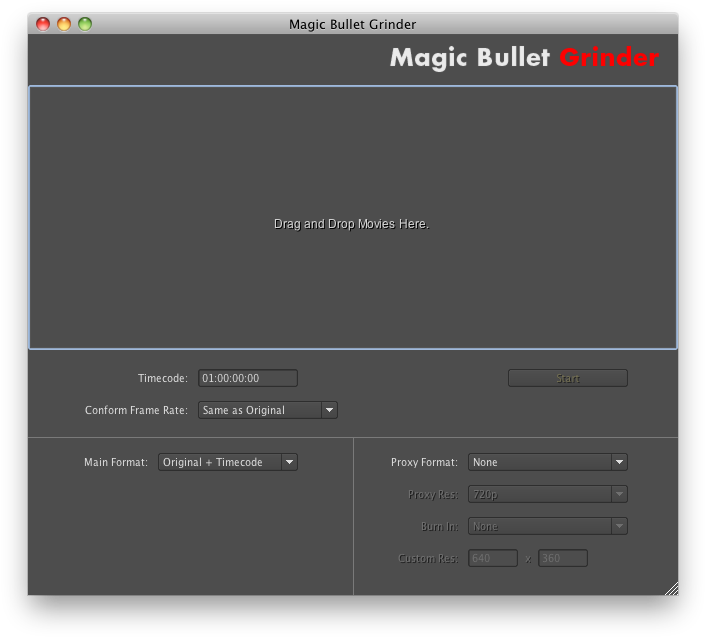
Task: Click the Timecode label
Action: tap(163, 378)
